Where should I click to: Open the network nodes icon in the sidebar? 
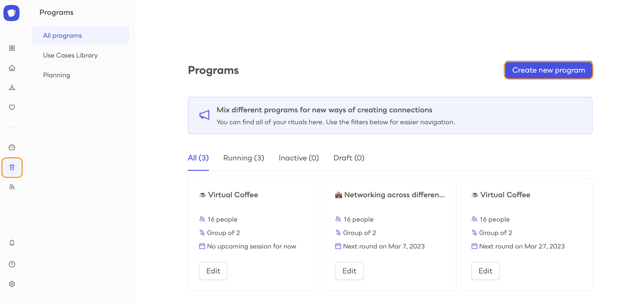coord(12,88)
